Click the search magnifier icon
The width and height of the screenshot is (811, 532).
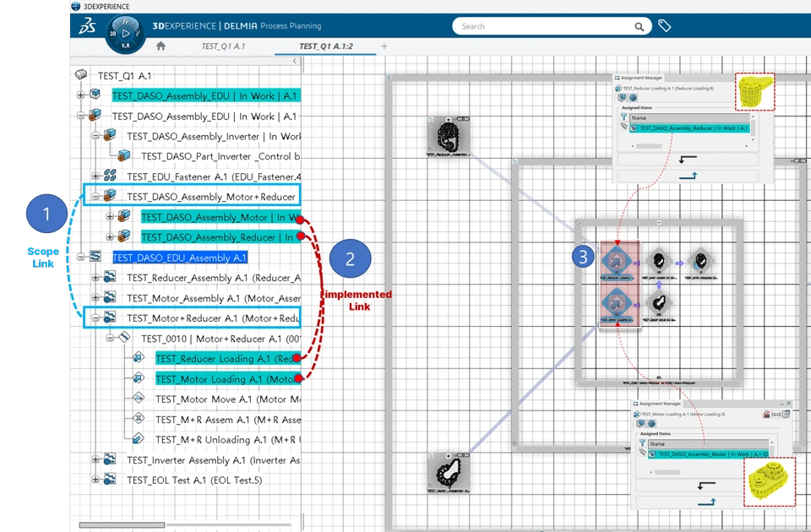[x=640, y=27]
